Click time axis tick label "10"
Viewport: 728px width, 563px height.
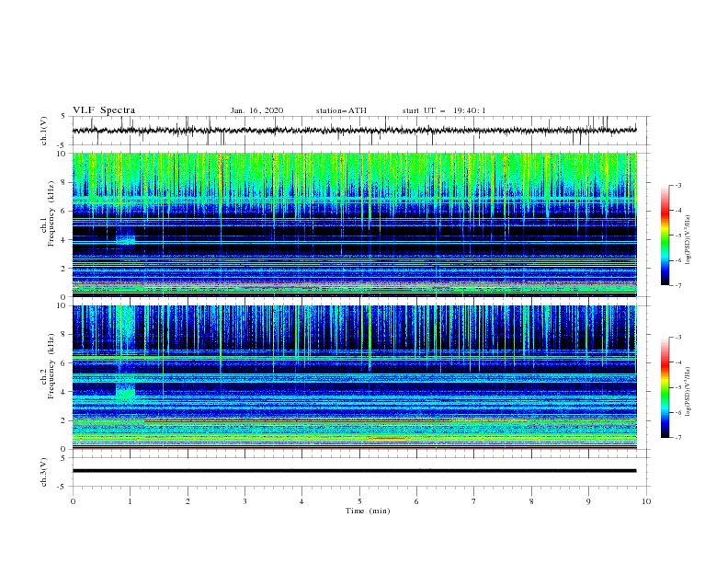tap(646, 501)
